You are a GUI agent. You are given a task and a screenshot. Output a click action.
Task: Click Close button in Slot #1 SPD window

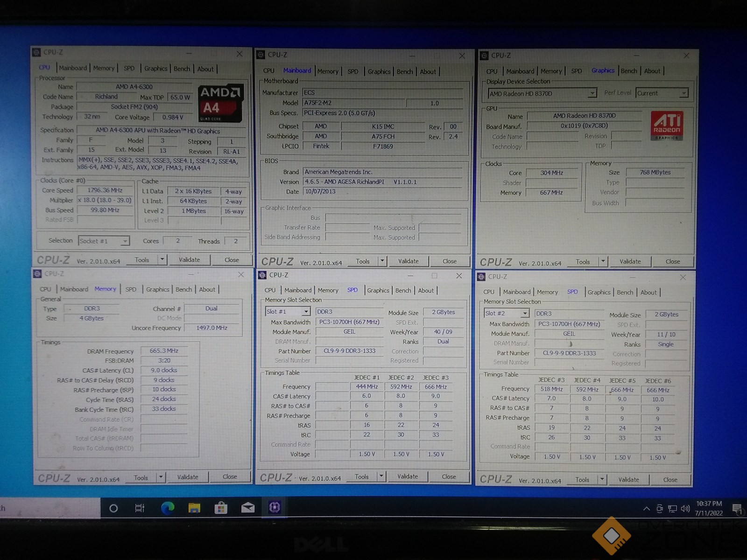click(x=449, y=476)
